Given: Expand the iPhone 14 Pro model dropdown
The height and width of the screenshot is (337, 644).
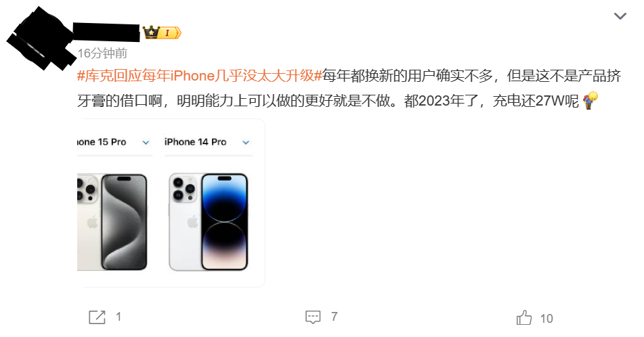Looking at the screenshot, I should pos(246,142).
